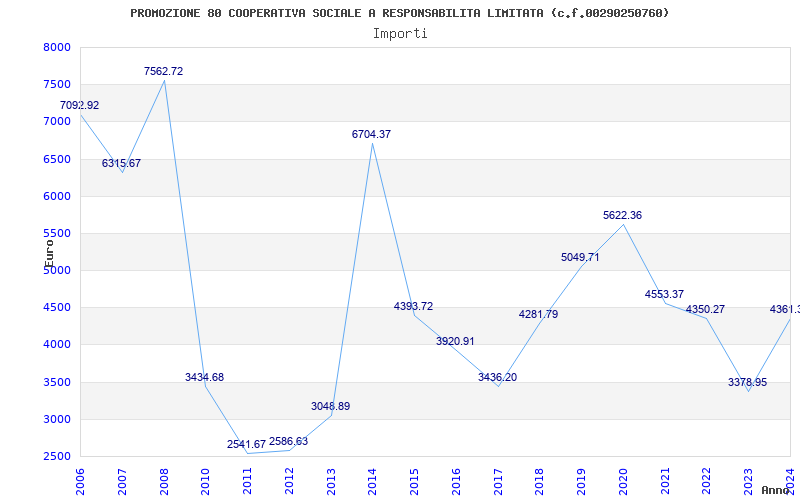Click the 2014 x-axis year label

pyautogui.click(x=372, y=482)
